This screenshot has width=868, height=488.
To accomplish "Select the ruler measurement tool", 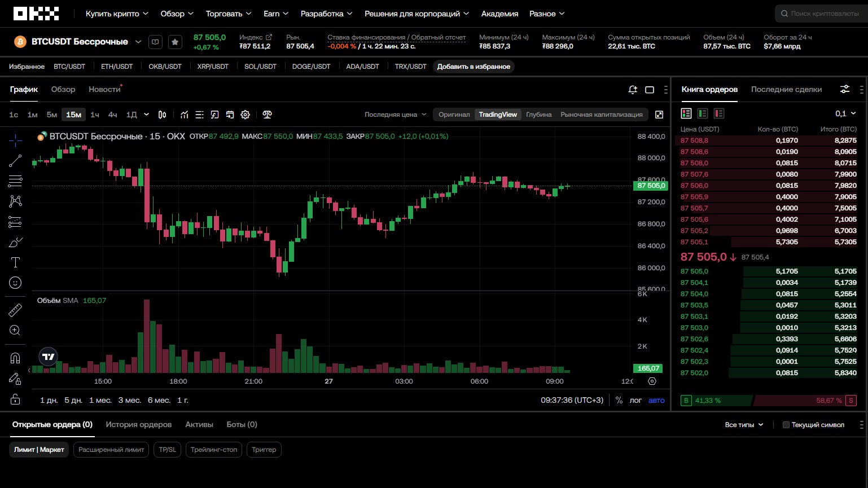I will [15, 310].
